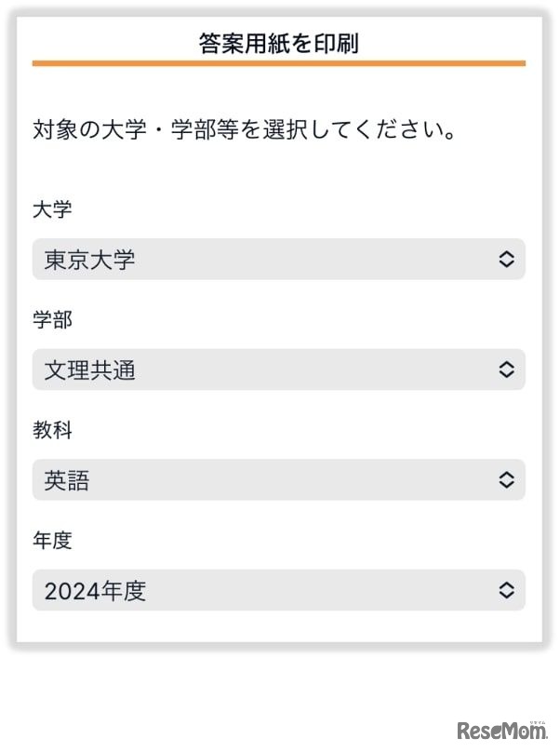
Task: Select the 答案用紙を印刷 header title
Action: [280, 41]
